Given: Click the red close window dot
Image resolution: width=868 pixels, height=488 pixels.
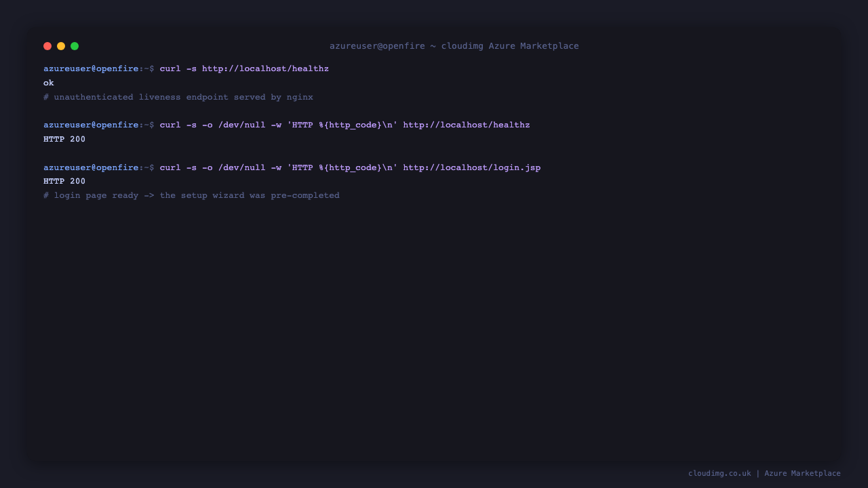Looking at the screenshot, I should (x=47, y=46).
